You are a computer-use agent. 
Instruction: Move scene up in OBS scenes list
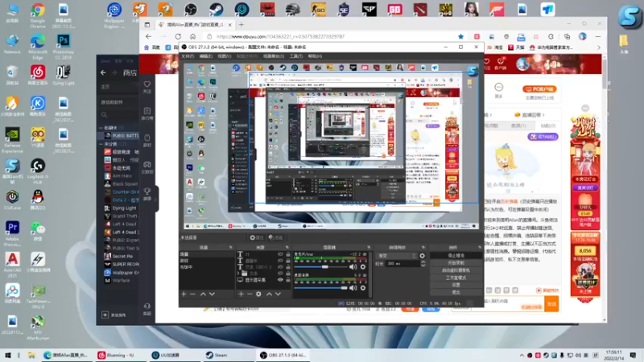[203, 294]
